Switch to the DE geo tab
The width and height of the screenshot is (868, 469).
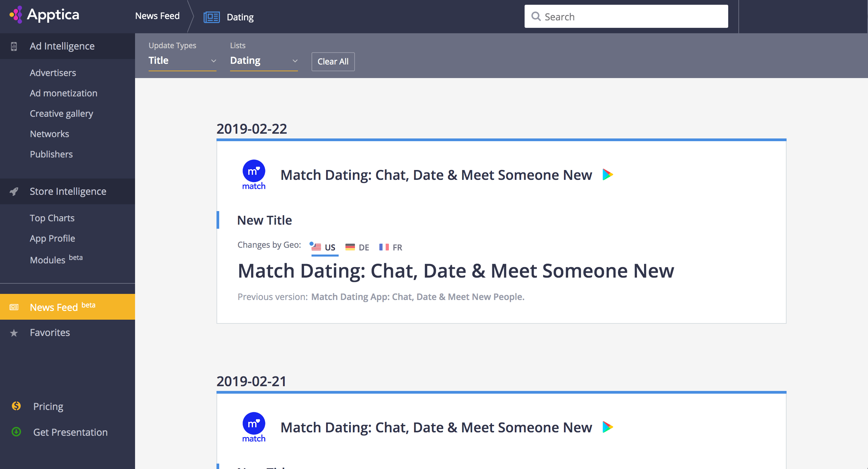[357, 247]
